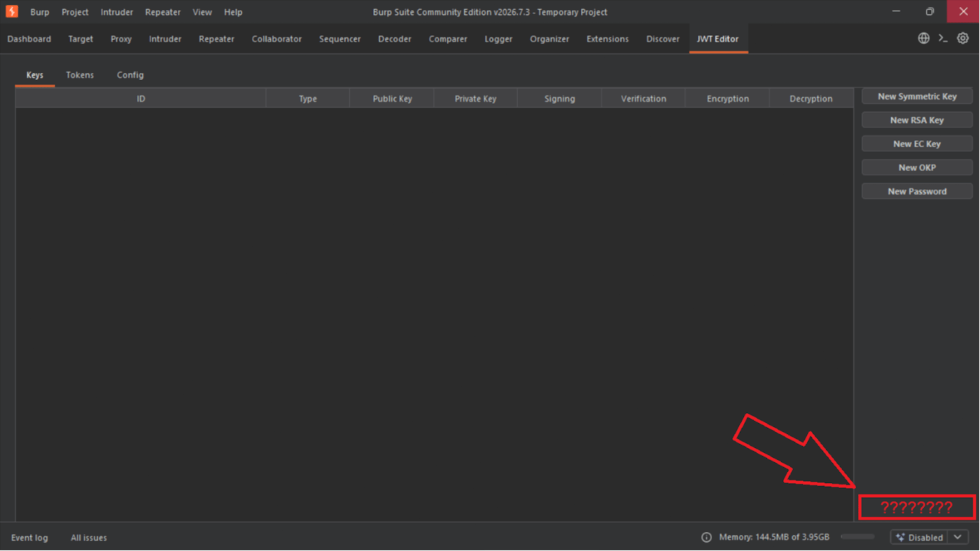
Task: Switch to the Dashboard tab
Action: (x=29, y=39)
